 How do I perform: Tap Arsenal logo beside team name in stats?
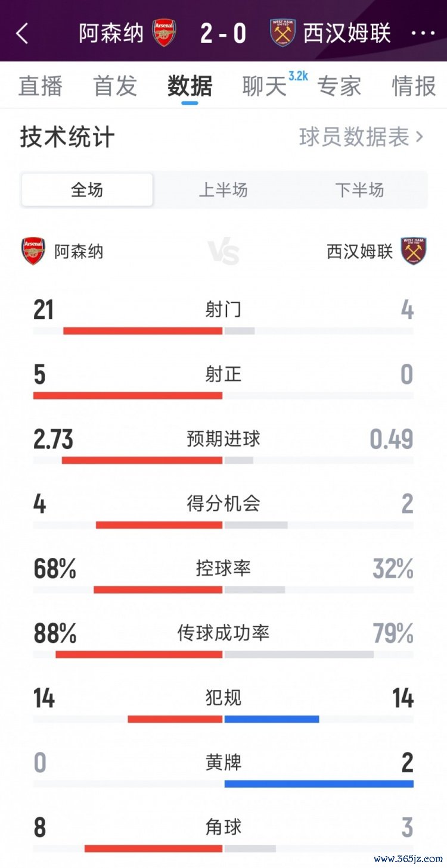33,251
